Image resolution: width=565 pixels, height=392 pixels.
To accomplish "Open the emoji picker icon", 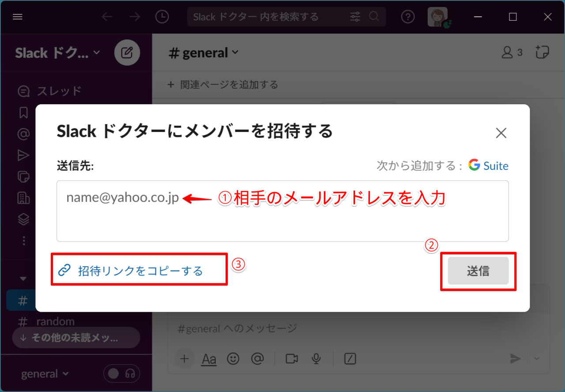I will [x=233, y=359].
